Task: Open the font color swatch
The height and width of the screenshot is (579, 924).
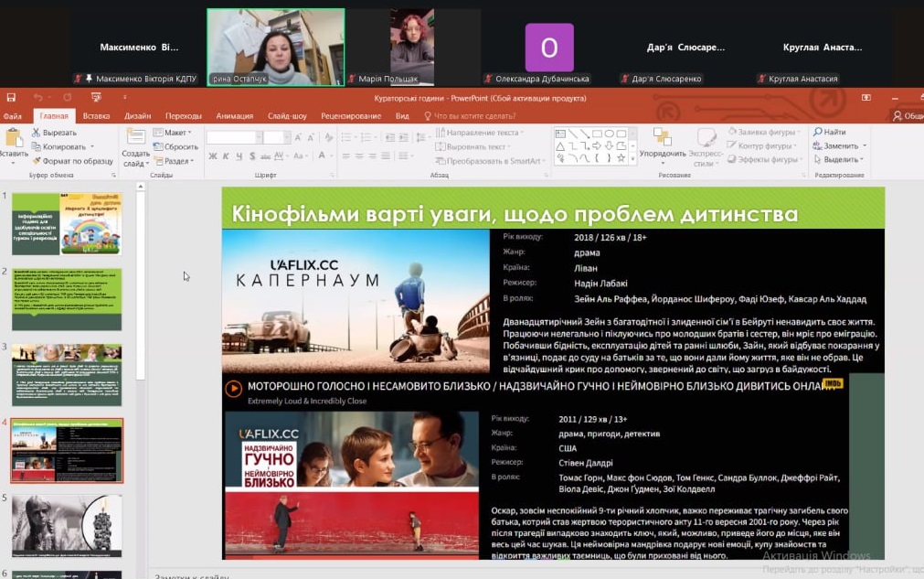Action: click(321, 155)
